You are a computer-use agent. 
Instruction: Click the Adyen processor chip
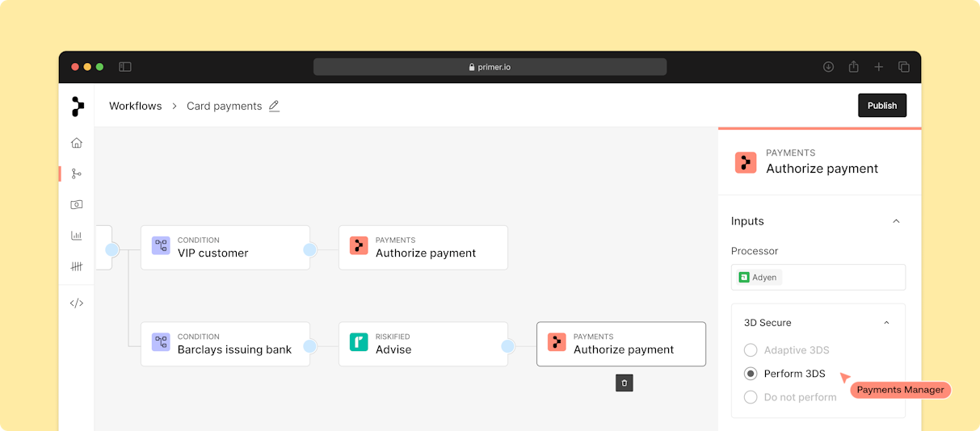[759, 278]
